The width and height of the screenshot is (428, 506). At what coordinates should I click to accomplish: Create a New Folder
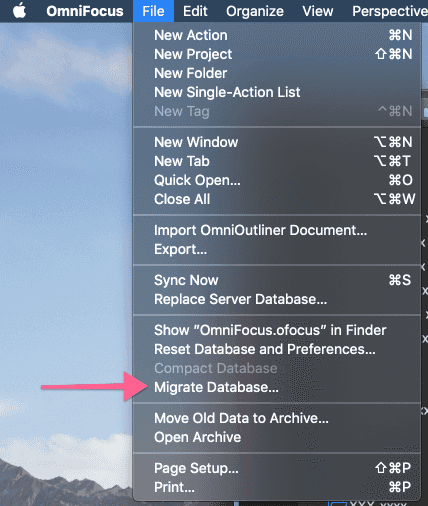coord(277,73)
